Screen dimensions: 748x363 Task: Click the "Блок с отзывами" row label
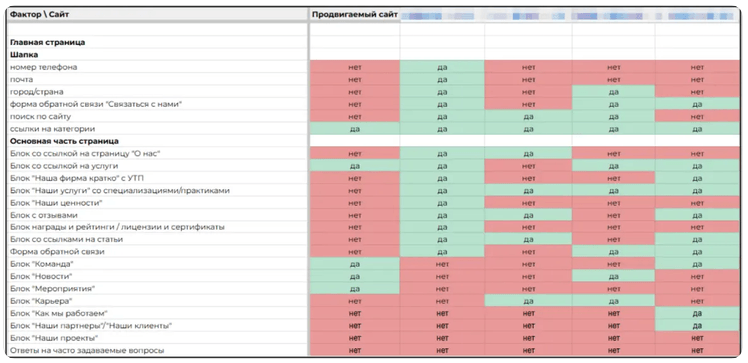click(43, 215)
